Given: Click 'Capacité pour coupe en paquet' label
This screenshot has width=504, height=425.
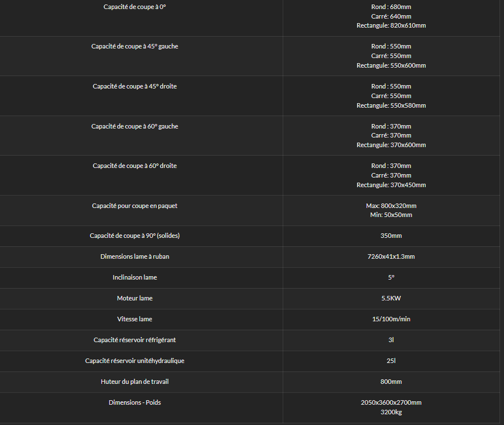Looking at the screenshot, I should click(135, 206).
